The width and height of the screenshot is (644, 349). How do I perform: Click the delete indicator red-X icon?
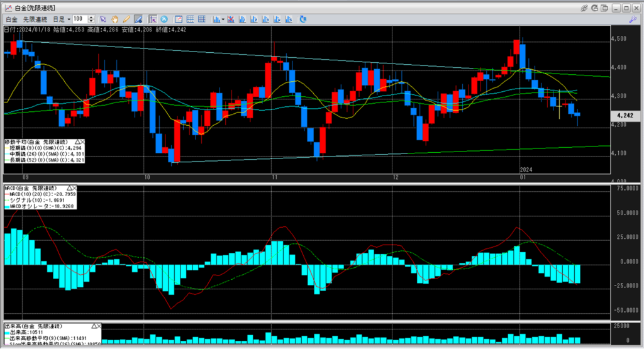pos(231,19)
